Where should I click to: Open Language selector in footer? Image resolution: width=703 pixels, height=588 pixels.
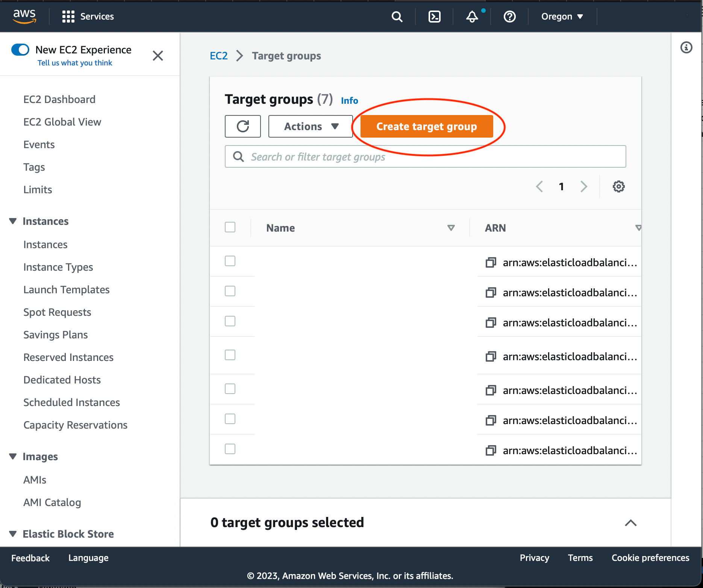click(88, 558)
